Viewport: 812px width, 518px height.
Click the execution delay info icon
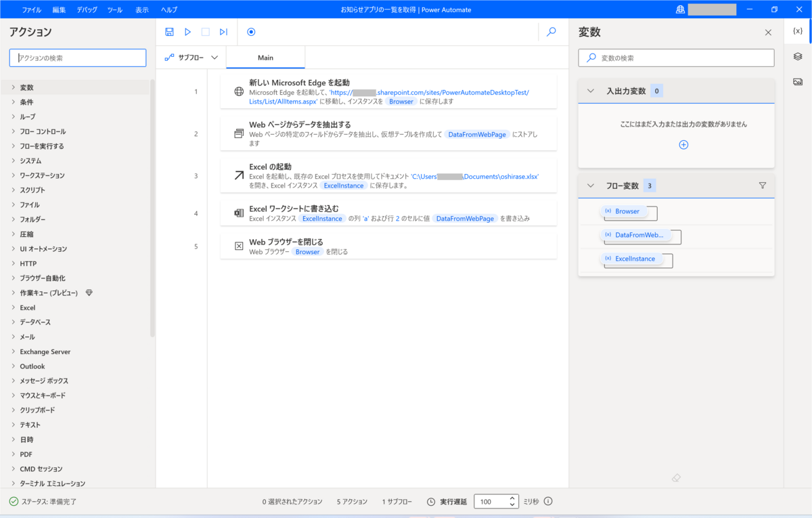click(548, 502)
